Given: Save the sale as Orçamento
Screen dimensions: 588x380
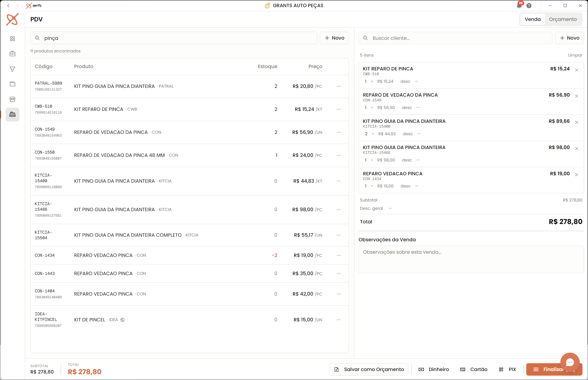Looking at the screenshot, I should (x=369, y=369).
